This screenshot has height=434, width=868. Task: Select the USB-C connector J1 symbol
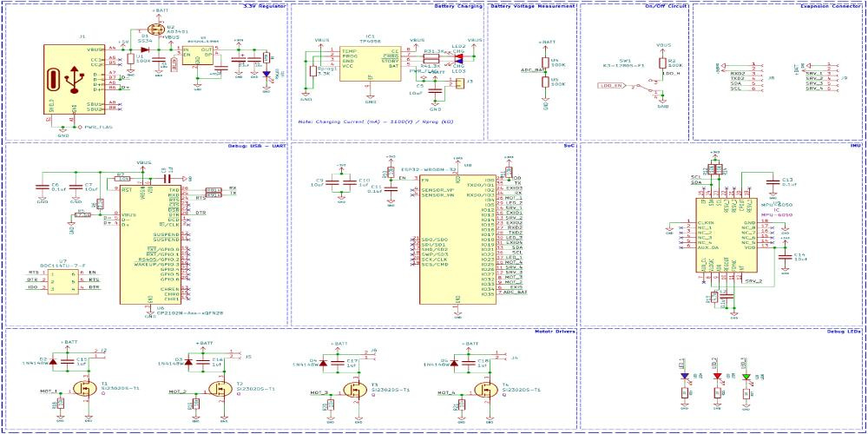pyautogui.click(x=74, y=80)
